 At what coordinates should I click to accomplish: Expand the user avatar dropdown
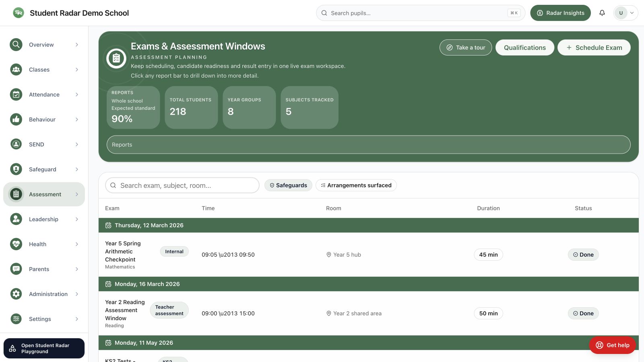tap(625, 13)
